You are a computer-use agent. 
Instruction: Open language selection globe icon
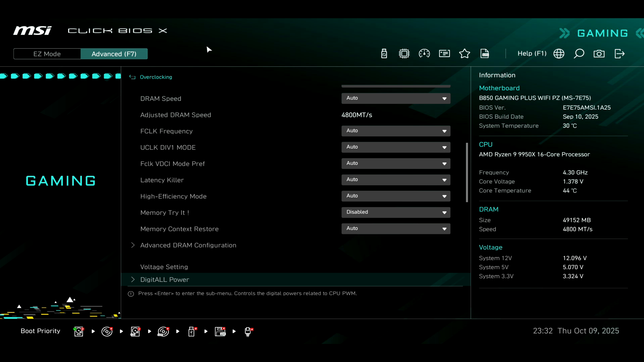(x=559, y=54)
